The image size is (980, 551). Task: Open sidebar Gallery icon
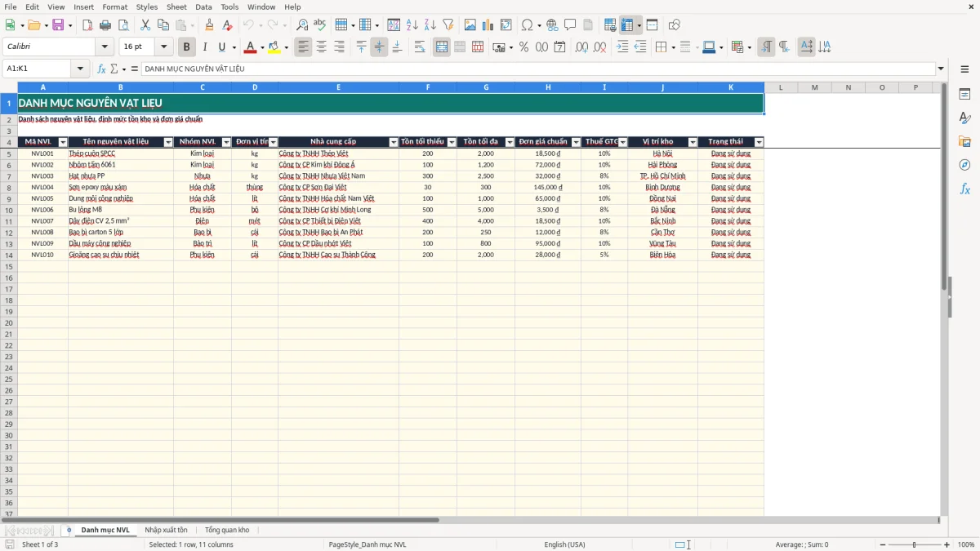(x=964, y=141)
